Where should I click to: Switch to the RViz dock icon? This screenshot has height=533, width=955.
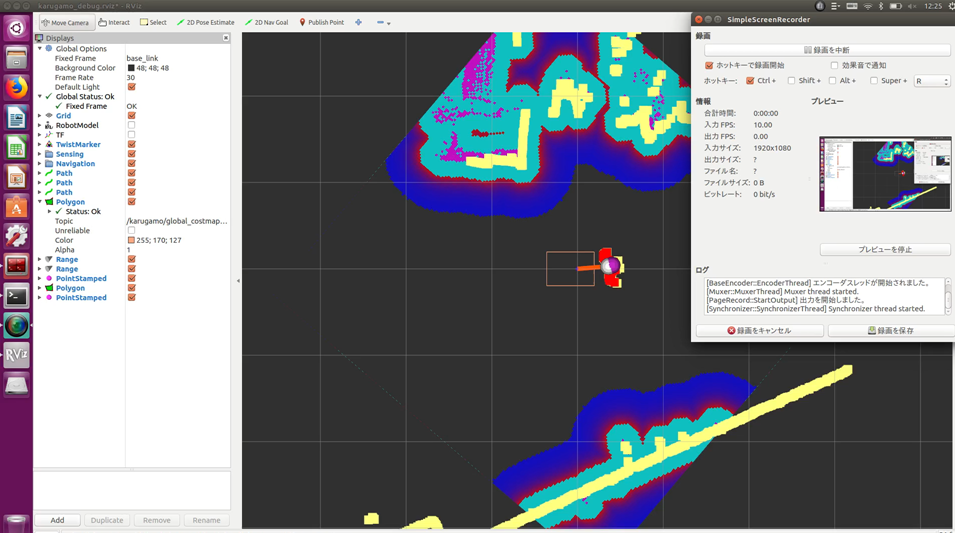(x=16, y=355)
